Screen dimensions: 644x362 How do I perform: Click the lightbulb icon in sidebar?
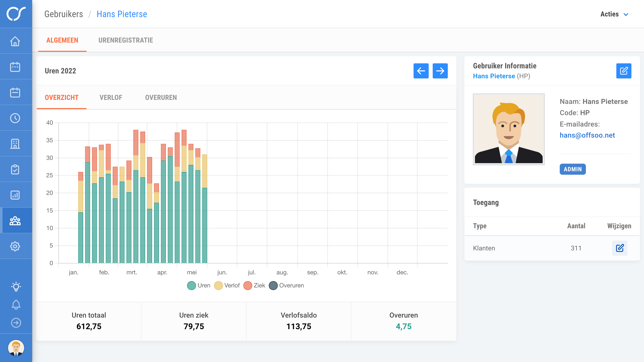click(16, 286)
